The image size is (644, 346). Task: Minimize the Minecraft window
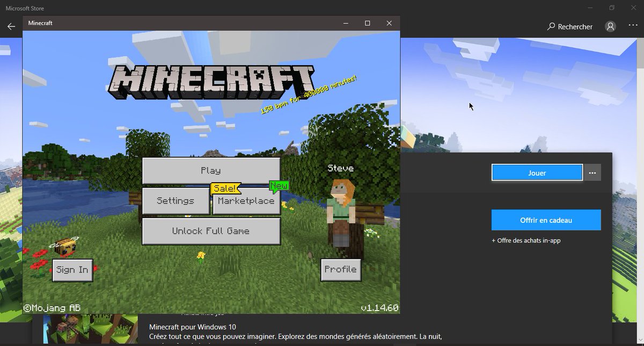(x=346, y=23)
